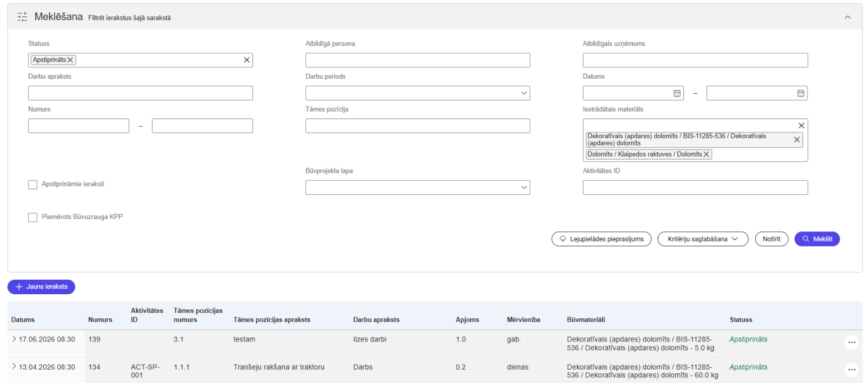The image size is (868, 383).
Task: Click the Aktivitātes ID cell ACT-SP-001
Action: point(145,371)
